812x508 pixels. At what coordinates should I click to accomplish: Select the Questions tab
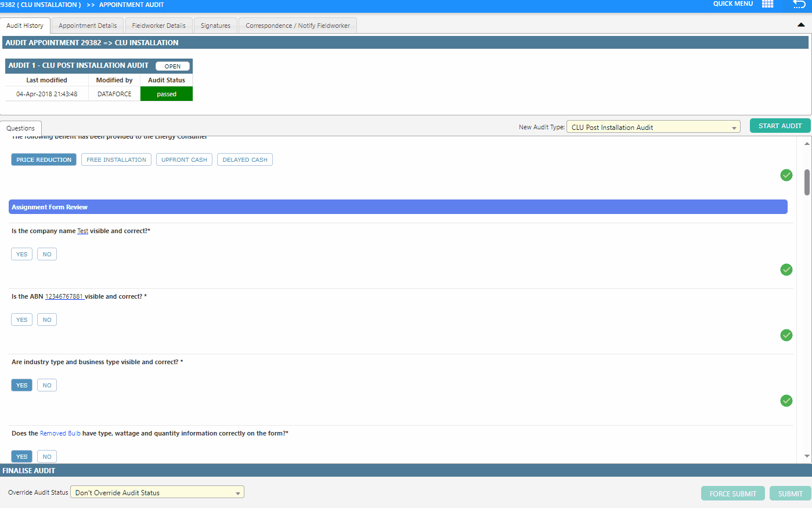pos(21,128)
